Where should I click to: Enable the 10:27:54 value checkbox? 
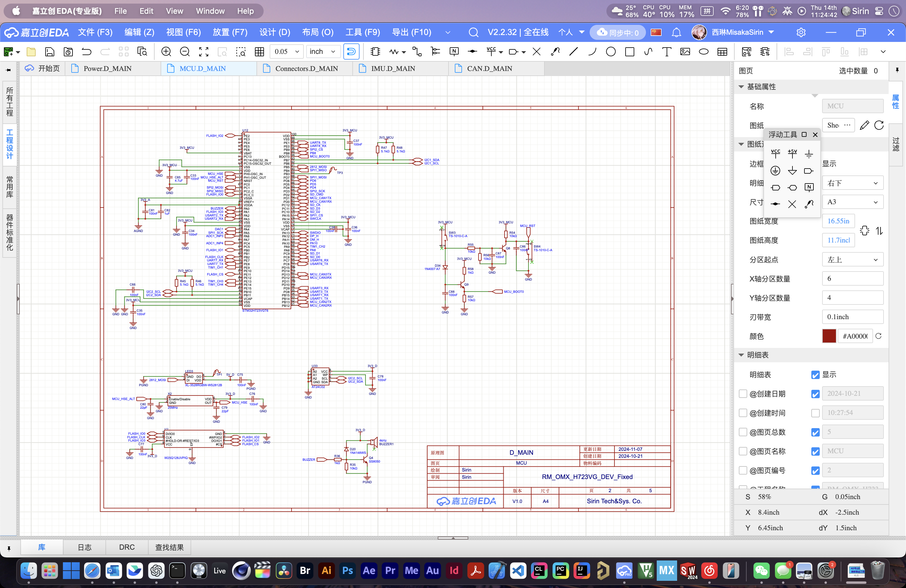point(815,413)
